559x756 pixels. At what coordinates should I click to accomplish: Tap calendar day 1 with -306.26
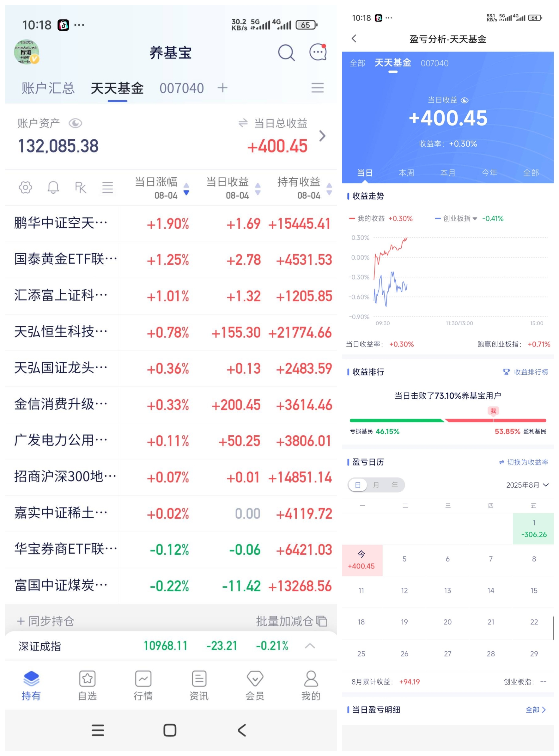(x=534, y=528)
